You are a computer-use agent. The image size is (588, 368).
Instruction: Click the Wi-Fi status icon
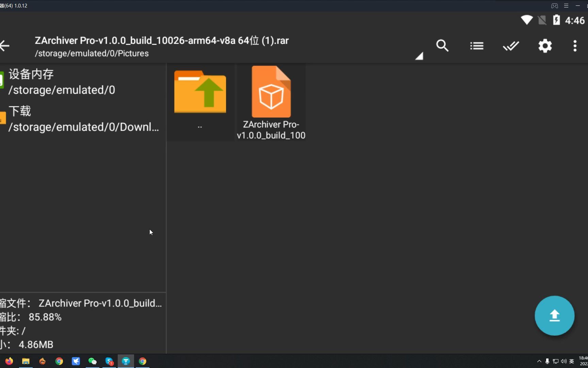527,20
